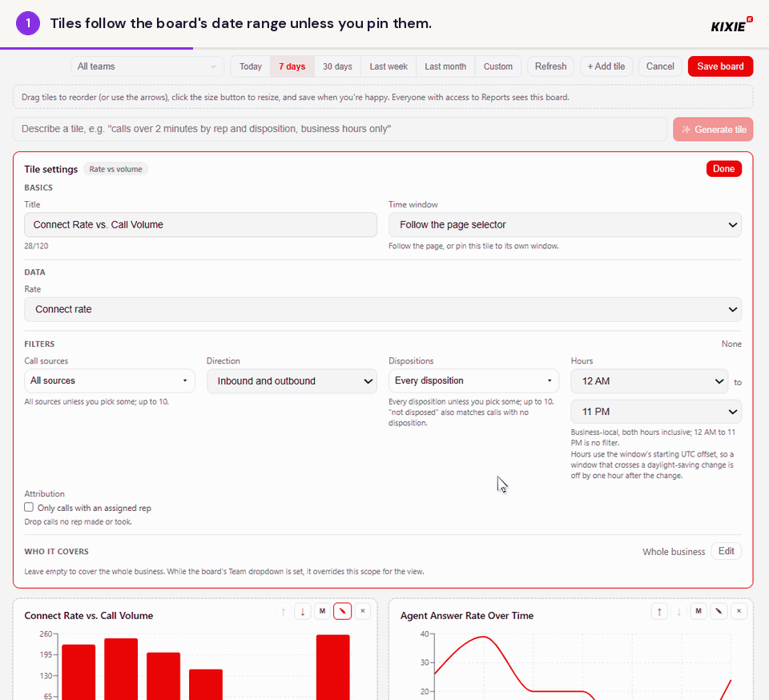Click size M button on Agent Answer Rate tile
The height and width of the screenshot is (700, 769).
699,611
